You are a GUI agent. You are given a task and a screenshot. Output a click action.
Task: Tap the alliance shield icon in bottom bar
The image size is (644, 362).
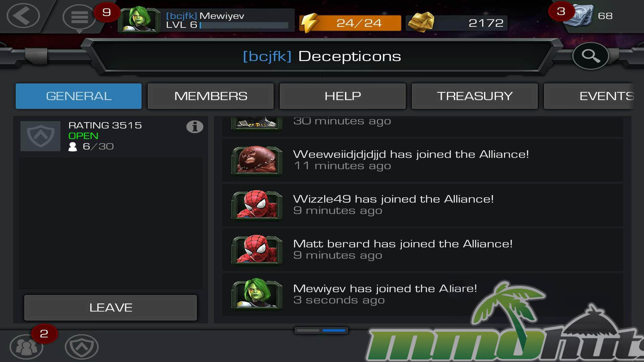pyautogui.click(x=82, y=347)
